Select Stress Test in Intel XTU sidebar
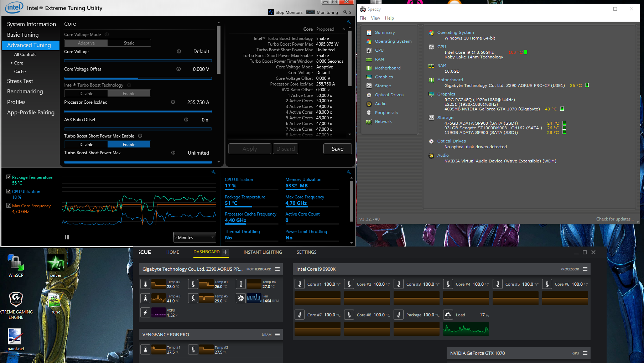Screen dimensions: 644x363 (x=20, y=81)
